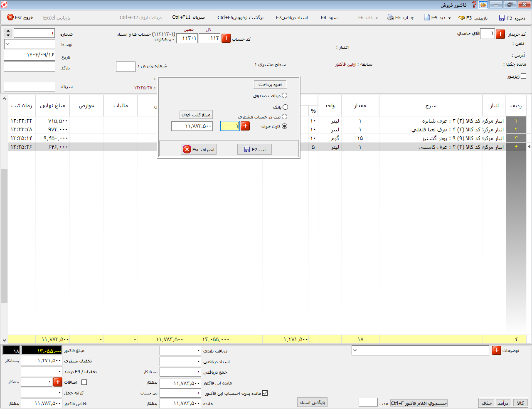Expand the توضیحات dropdown

click(x=355, y=350)
